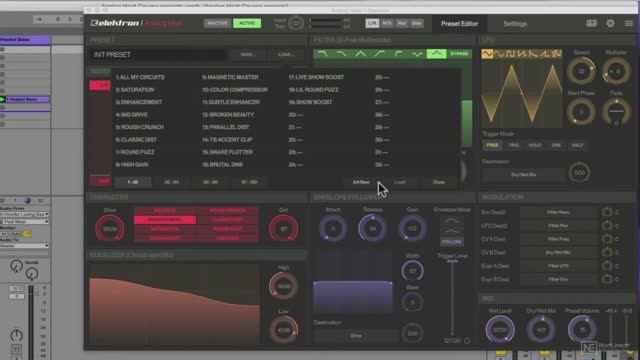Click the LFO Multiplier knob
The height and width of the screenshot is (360, 640).
click(x=616, y=71)
